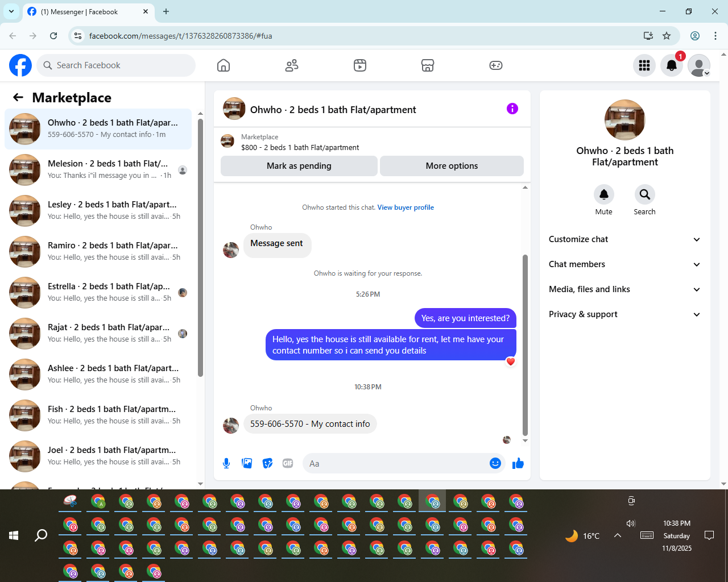Send a voice clip with microphone icon

point(226,463)
